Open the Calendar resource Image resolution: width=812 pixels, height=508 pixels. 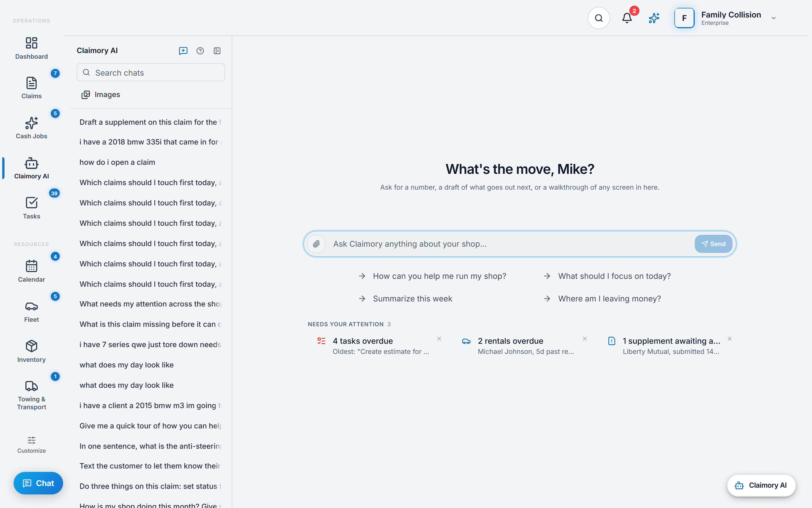pos(32,271)
